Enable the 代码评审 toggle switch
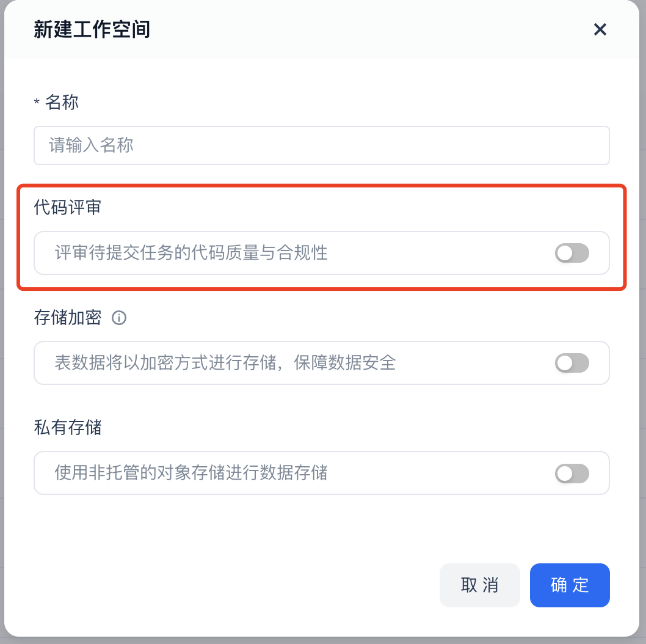This screenshot has height=644, width=646. click(572, 253)
